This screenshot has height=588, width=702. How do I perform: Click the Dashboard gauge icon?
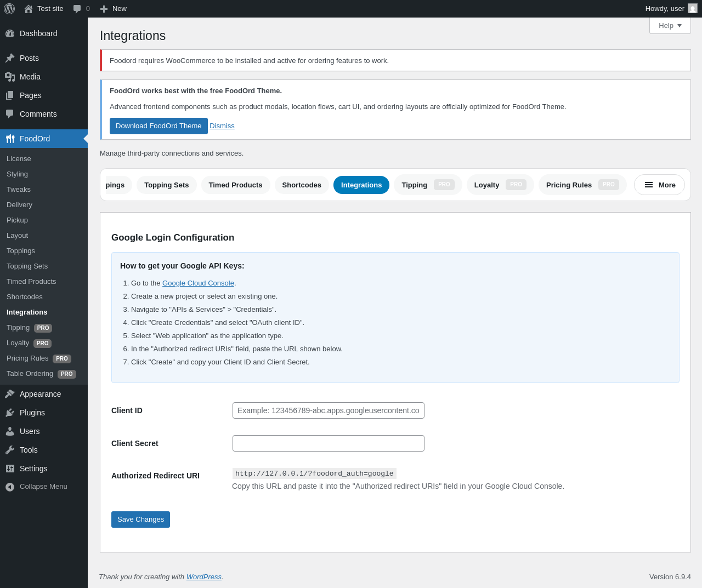(10, 33)
